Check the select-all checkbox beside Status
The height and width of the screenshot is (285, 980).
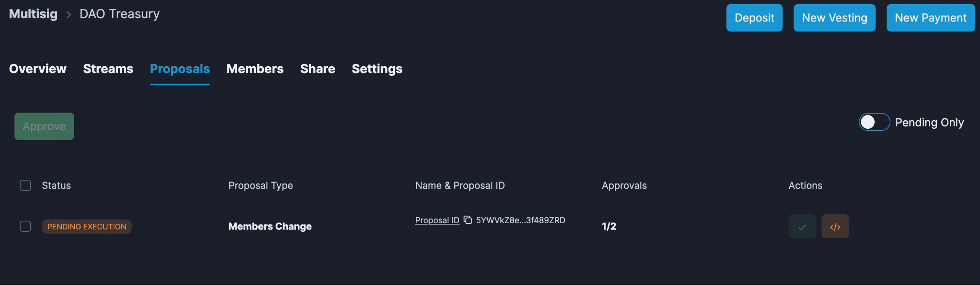coord(25,185)
